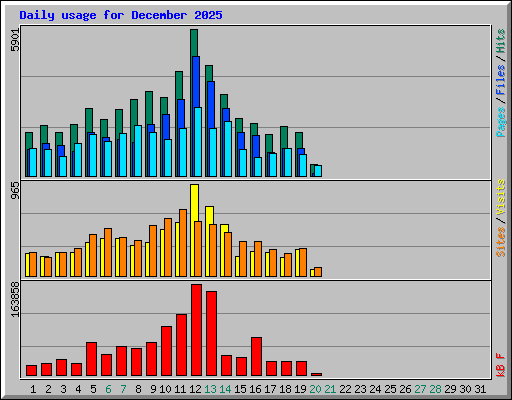Screen dimensions: 512x400
Task: Click the cyan pages bar for day 14
Action: [228, 149]
